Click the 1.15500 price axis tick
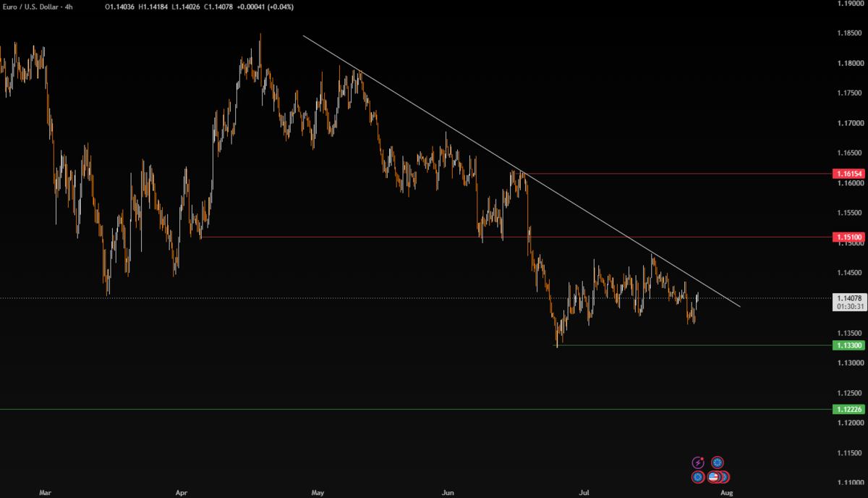Screen dimensions: 868x498 point(848,213)
